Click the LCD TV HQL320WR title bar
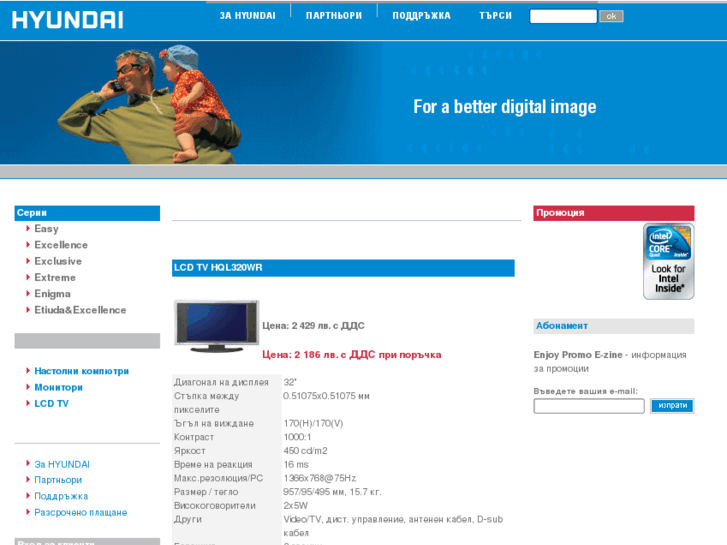 coord(343,268)
